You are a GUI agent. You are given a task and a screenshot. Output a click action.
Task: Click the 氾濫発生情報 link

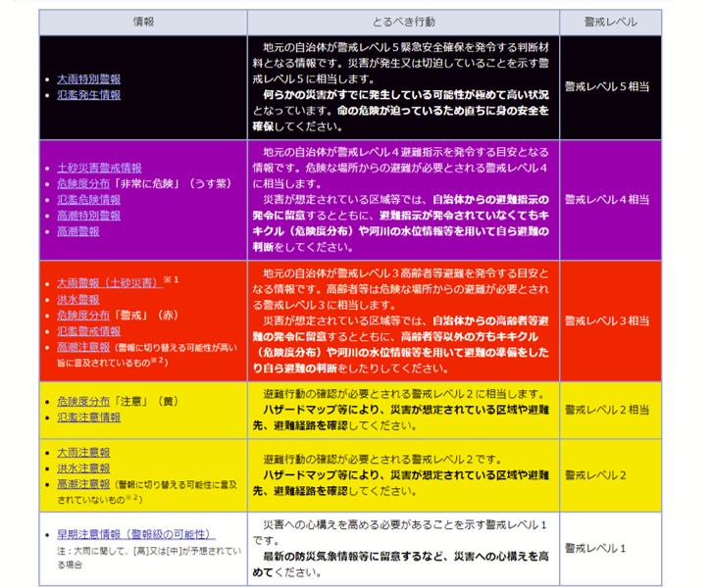pyautogui.click(x=88, y=95)
